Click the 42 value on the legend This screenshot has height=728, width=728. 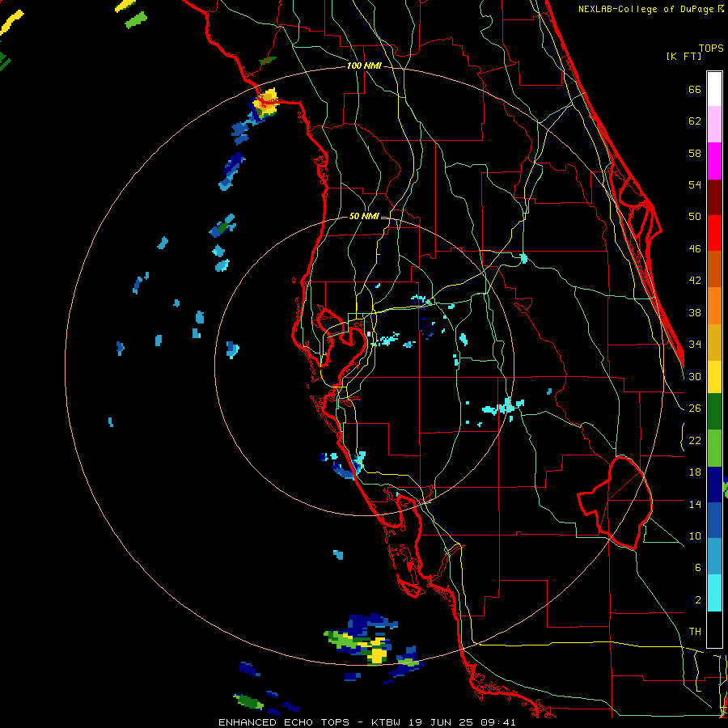pos(695,281)
